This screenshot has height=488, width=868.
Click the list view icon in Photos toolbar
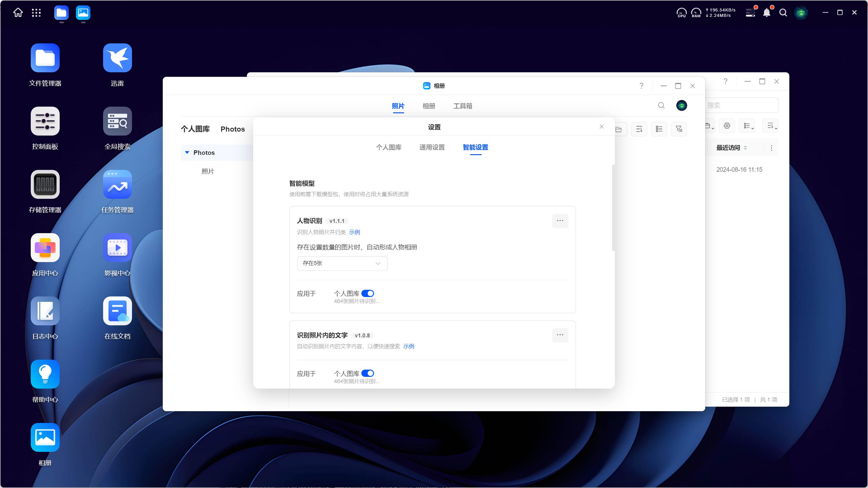pyautogui.click(x=659, y=129)
